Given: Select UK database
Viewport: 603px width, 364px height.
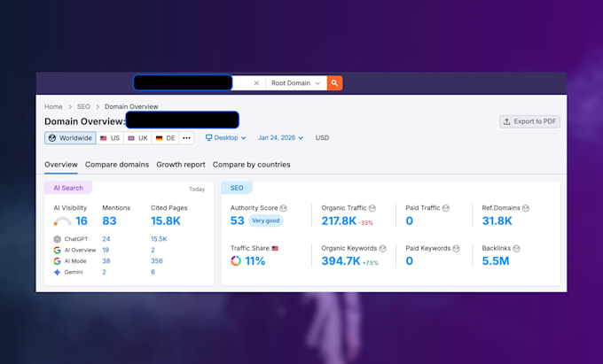Looking at the screenshot, I should [137, 138].
